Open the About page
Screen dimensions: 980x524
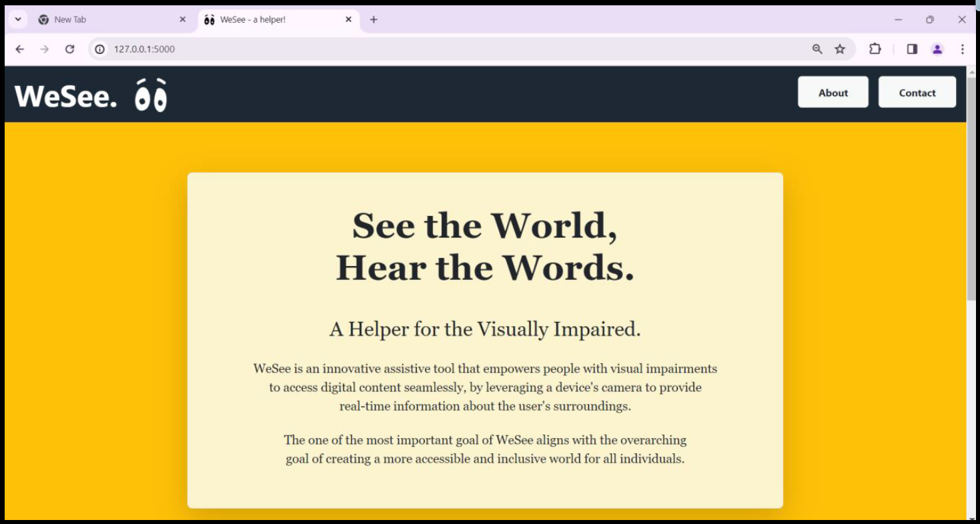833,93
